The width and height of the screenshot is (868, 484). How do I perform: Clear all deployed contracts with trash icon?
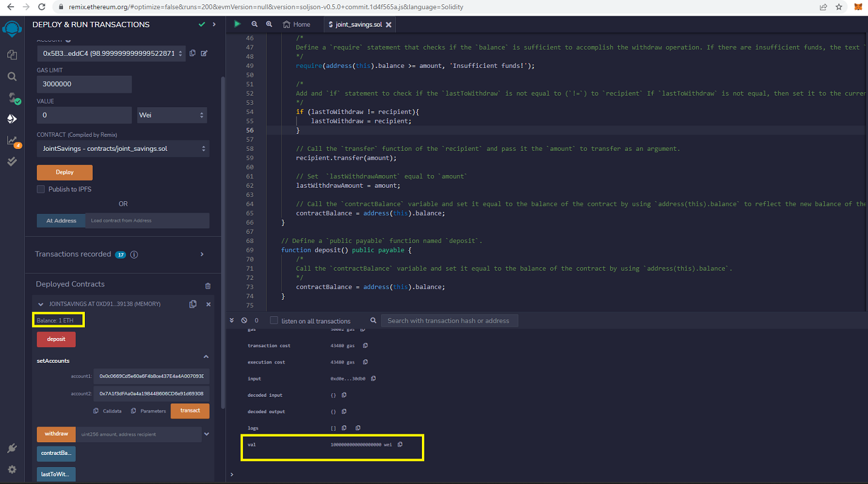click(208, 285)
